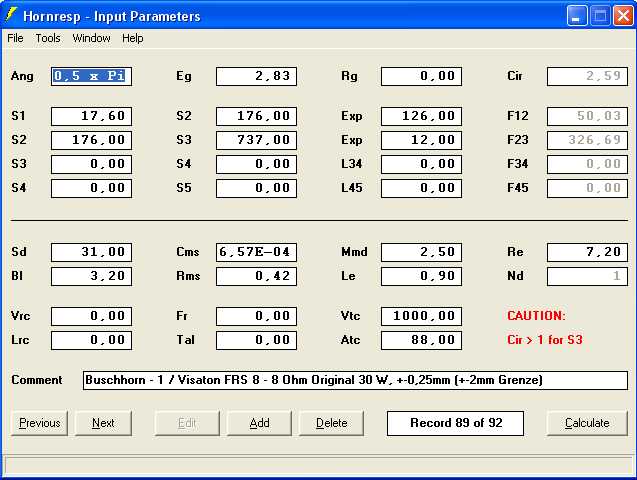Open the Help menu

(x=133, y=38)
